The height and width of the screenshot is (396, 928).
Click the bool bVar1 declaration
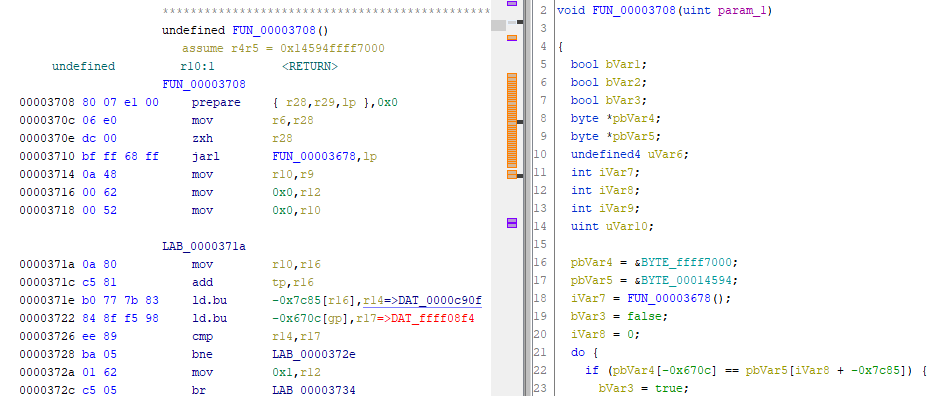(x=609, y=64)
